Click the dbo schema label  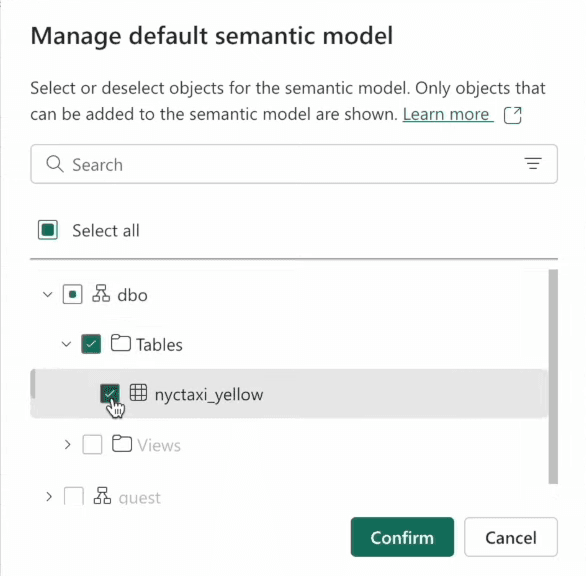tap(132, 295)
